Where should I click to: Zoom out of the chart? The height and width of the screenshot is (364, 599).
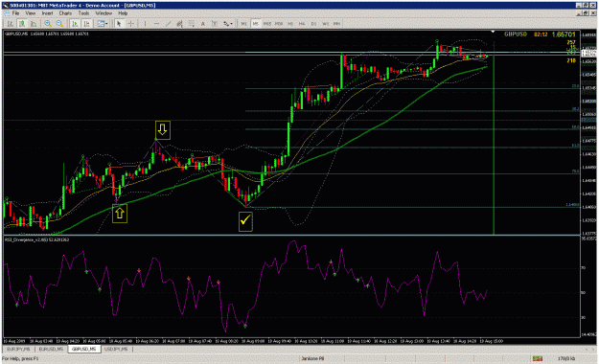click(x=59, y=24)
